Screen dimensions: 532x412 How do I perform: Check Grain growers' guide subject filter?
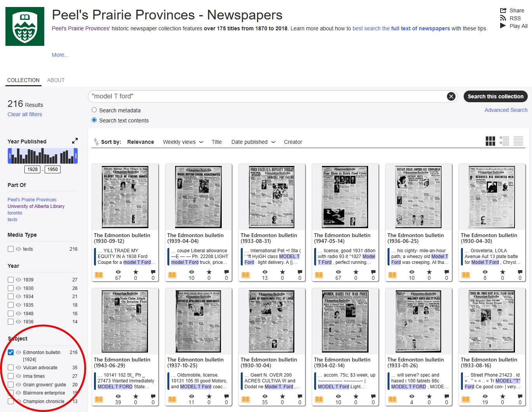pyautogui.click(x=10, y=384)
